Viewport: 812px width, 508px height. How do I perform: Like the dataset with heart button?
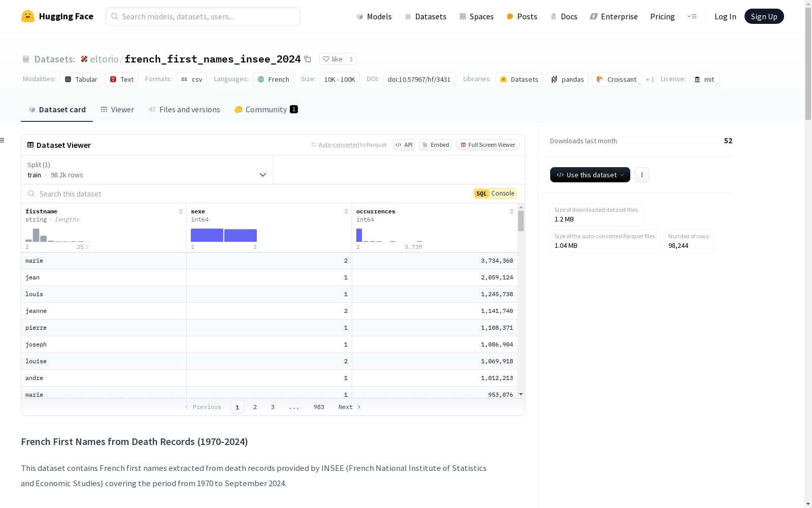(332, 59)
